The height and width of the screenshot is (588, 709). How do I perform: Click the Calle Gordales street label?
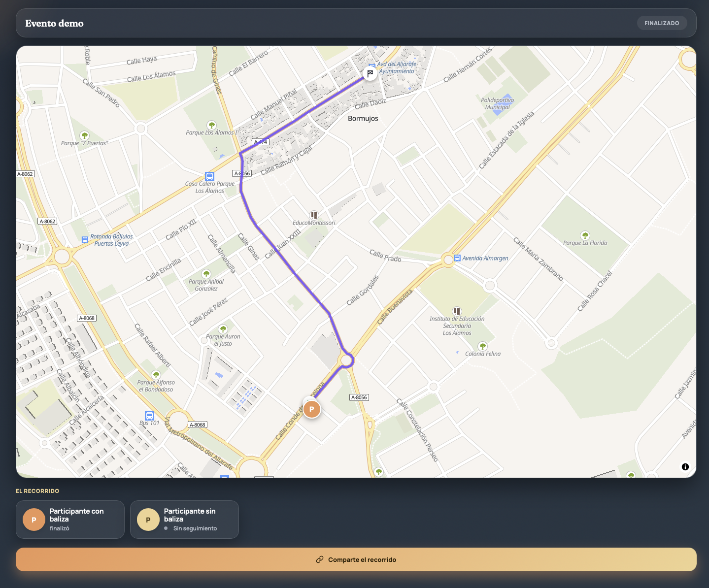point(363,291)
